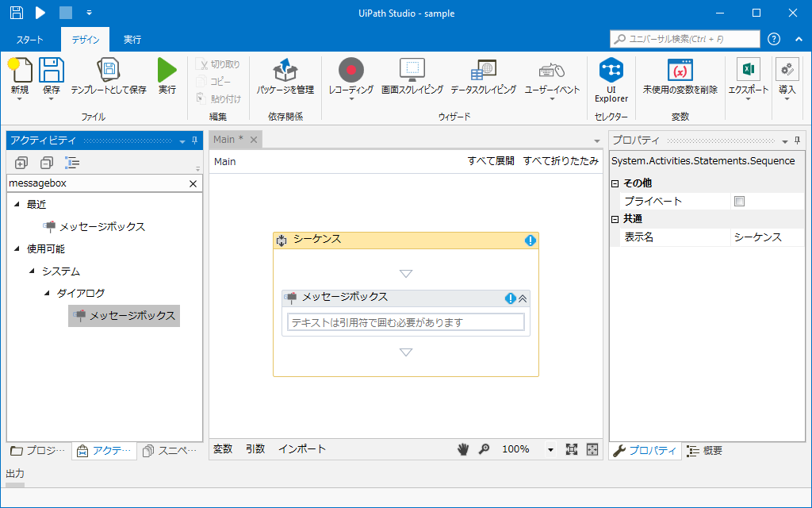Open the インポート panel
The height and width of the screenshot is (508, 812).
coord(302,449)
